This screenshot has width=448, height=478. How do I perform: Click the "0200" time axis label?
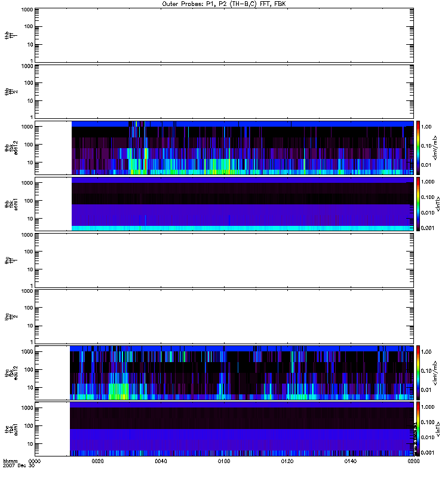point(413,461)
